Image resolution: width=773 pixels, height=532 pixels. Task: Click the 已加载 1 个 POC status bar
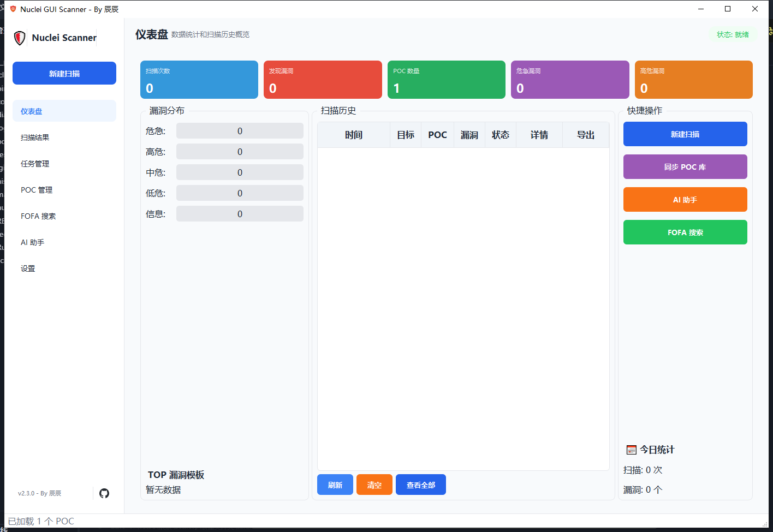pos(40,521)
